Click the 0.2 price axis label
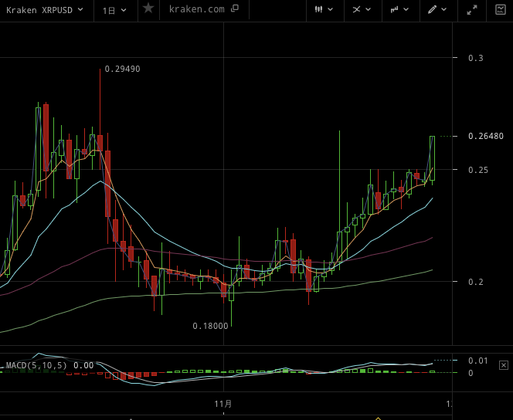 pos(476,282)
